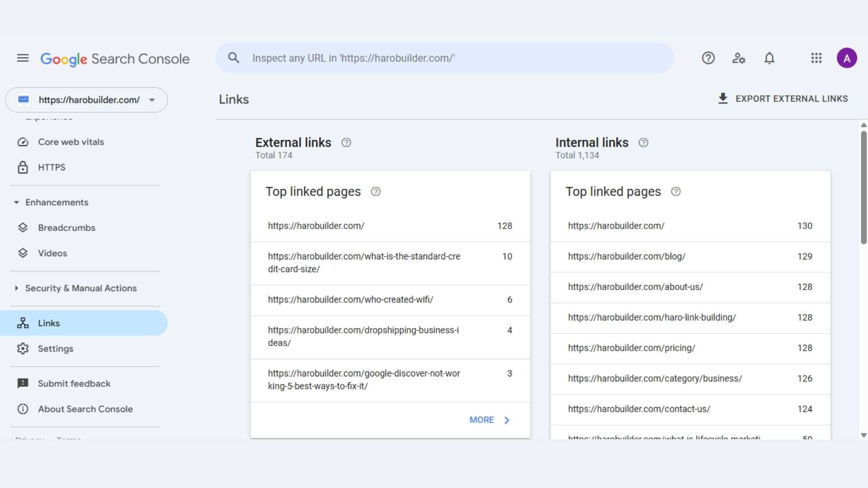The image size is (868, 488).
Task: Open the property selector dropdown arrow
Action: [152, 100]
